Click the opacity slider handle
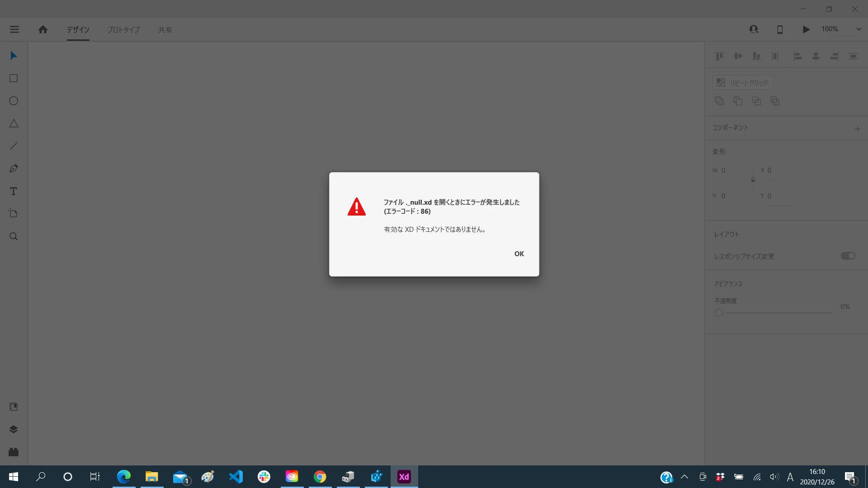 click(718, 313)
